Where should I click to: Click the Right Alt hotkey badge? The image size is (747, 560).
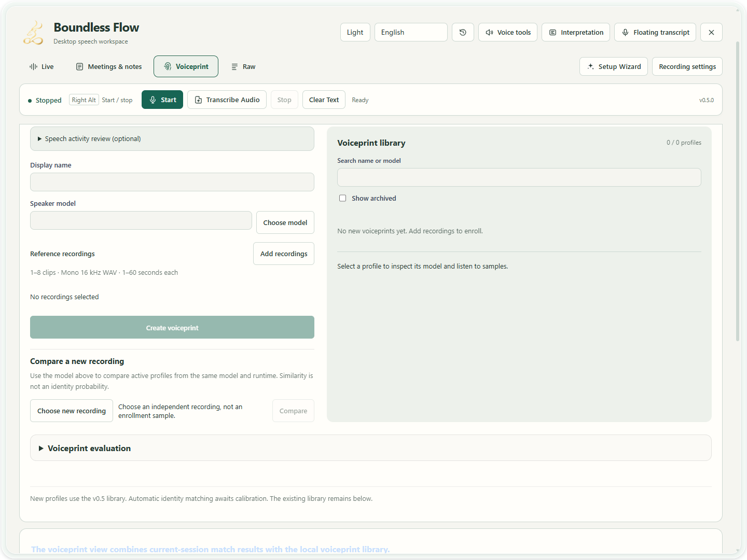tap(84, 100)
